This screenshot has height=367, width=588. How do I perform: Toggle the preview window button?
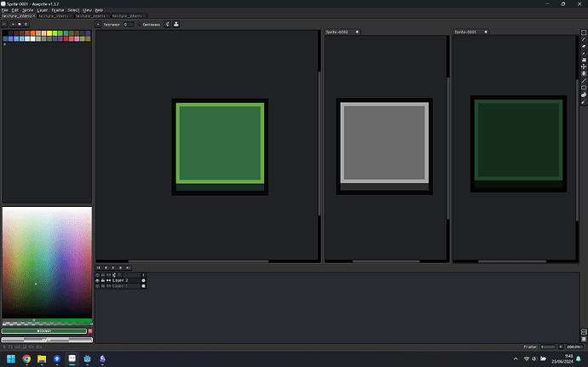(x=584, y=332)
